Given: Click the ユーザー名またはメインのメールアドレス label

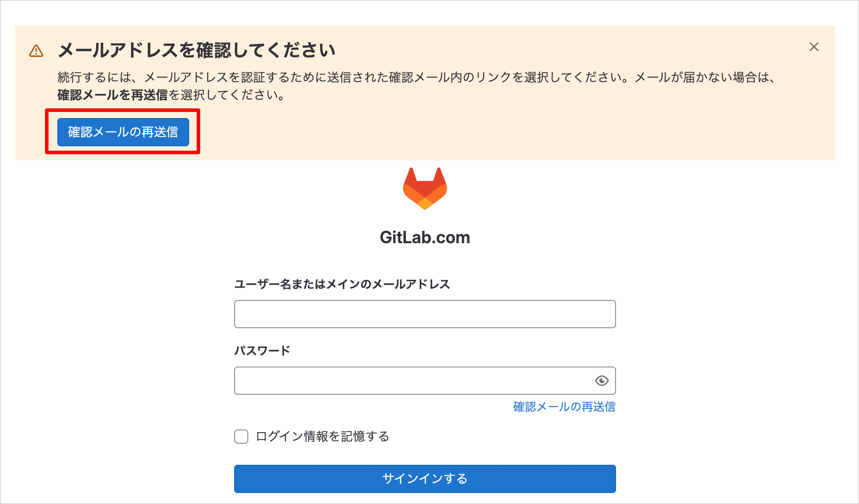Looking at the screenshot, I should 342,284.
